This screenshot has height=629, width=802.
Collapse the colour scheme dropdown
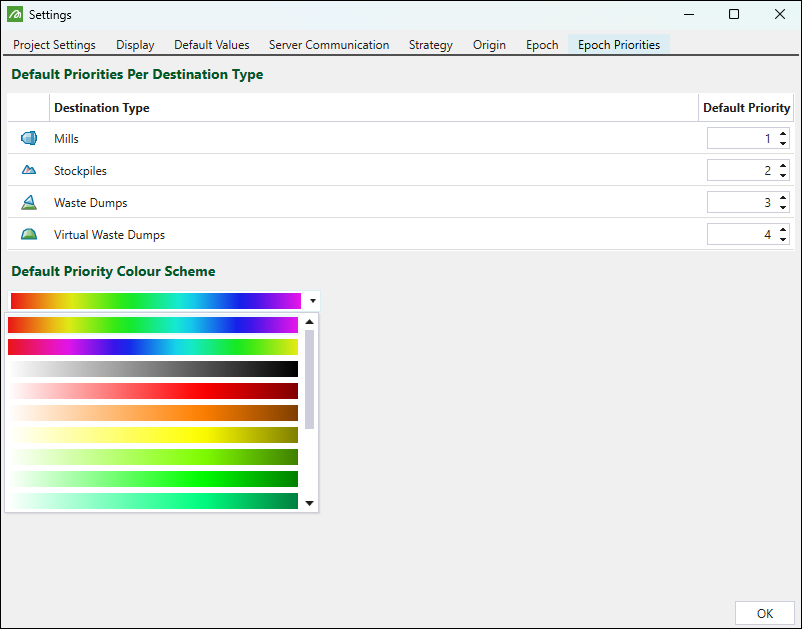[313, 301]
